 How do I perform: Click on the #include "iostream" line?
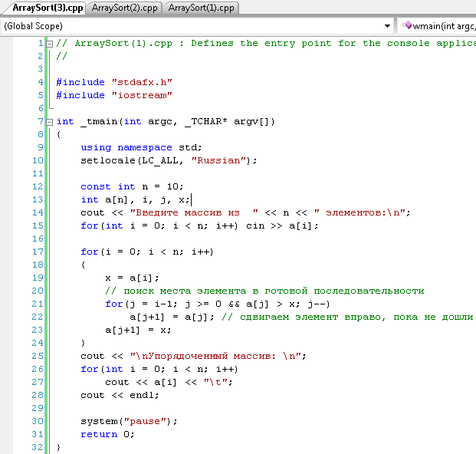pyautogui.click(x=114, y=95)
